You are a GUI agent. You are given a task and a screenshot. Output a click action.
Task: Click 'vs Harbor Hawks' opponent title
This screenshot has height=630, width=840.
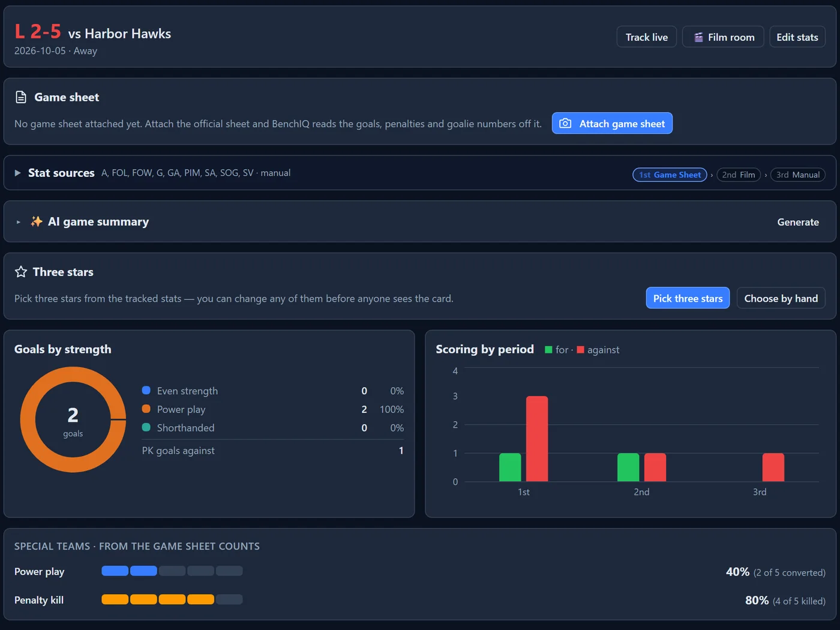tap(119, 34)
